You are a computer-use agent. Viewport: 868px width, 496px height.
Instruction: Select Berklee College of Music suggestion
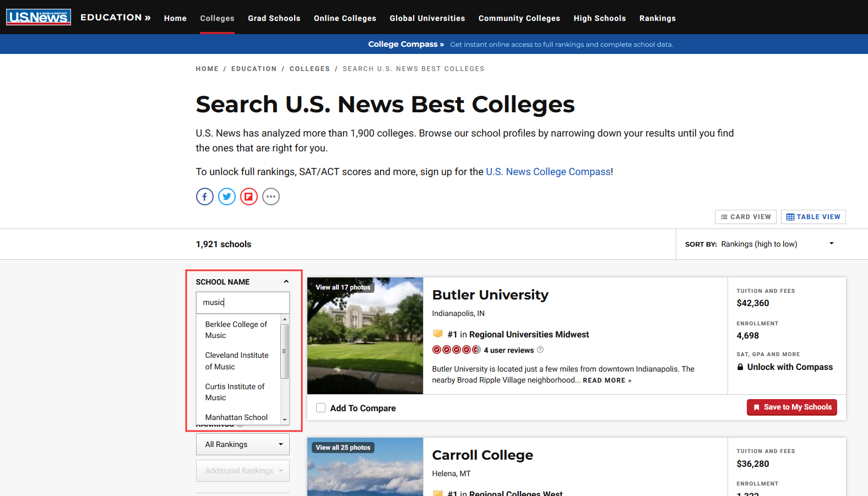tap(238, 330)
